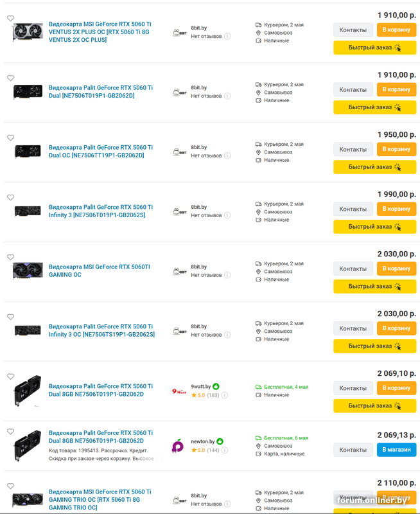Image resolution: width=420 pixels, height=514 pixels.
Task: Favorite the MSI VENTUS 2X PLUS OC card
Action: [x=10, y=19]
